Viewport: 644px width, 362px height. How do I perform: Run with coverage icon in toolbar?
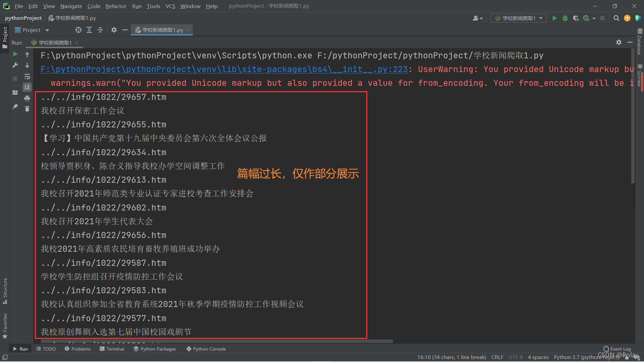point(576,18)
